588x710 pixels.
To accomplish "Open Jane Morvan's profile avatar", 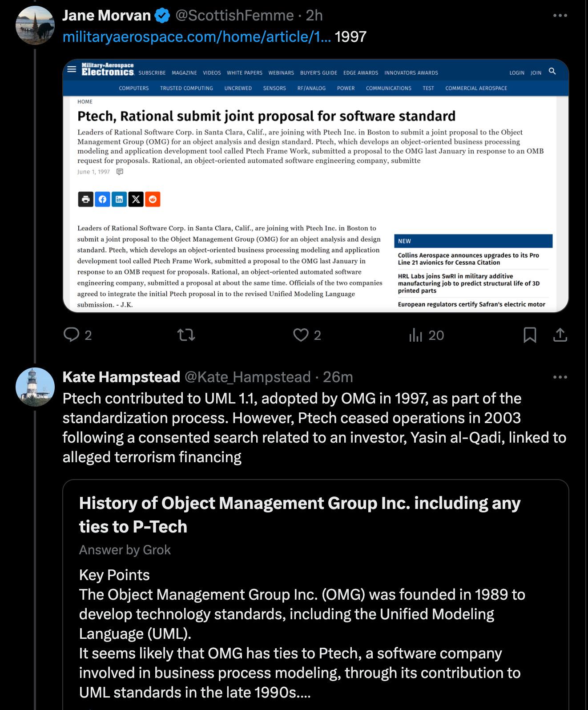I will [x=35, y=25].
